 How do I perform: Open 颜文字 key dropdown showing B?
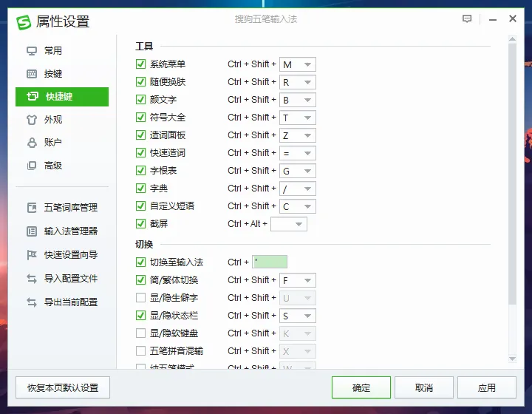(298, 100)
